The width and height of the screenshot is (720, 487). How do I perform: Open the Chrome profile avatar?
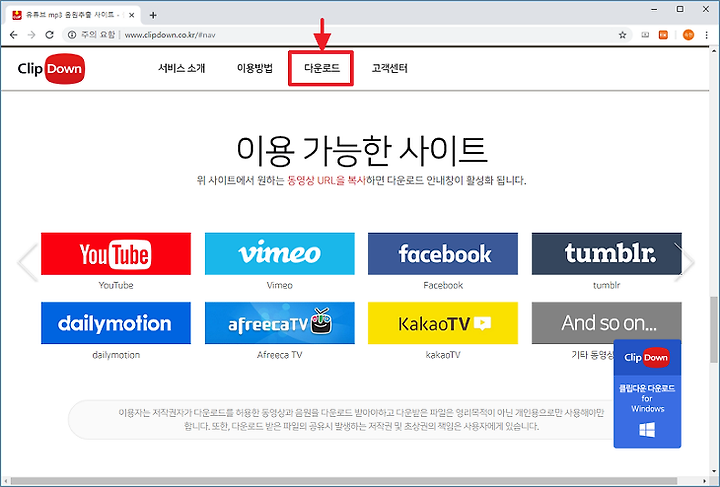[x=688, y=35]
